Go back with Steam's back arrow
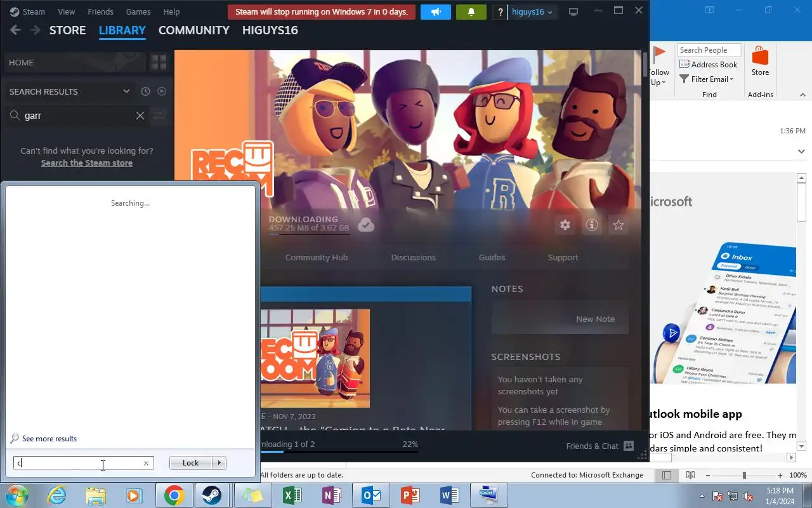The height and width of the screenshot is (508, 812). pos(15,30)
